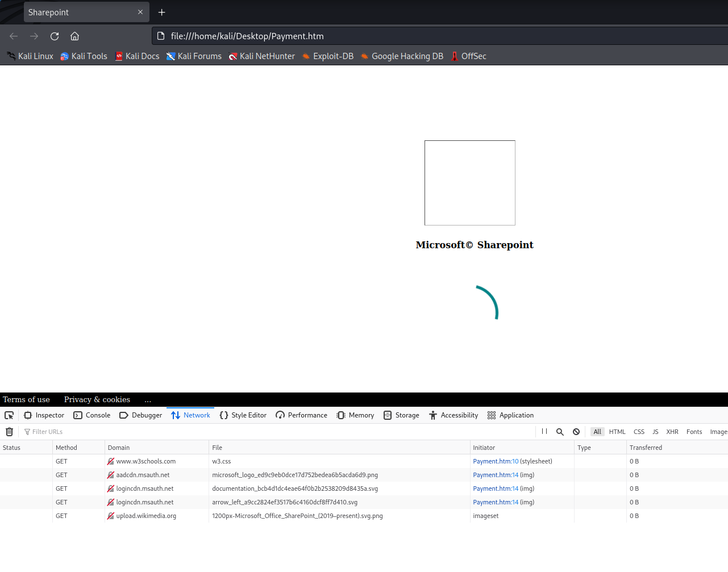Filter requests by XHR type

point(672,432)
